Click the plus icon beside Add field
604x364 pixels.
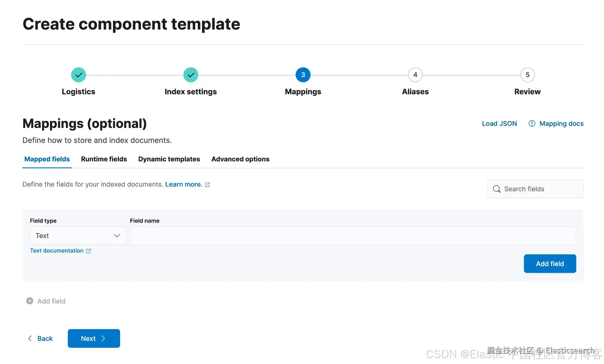pyautogui.click(x=30, y=301)
